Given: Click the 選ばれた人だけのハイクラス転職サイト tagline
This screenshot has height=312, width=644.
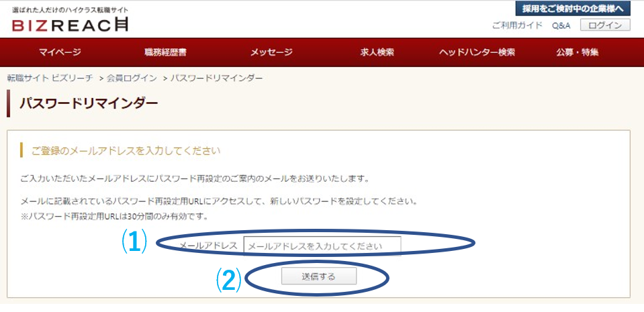Looking at the screenshot, I should 70,10.
